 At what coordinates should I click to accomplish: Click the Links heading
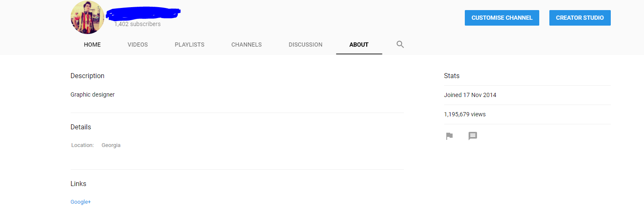pos(78,184)
